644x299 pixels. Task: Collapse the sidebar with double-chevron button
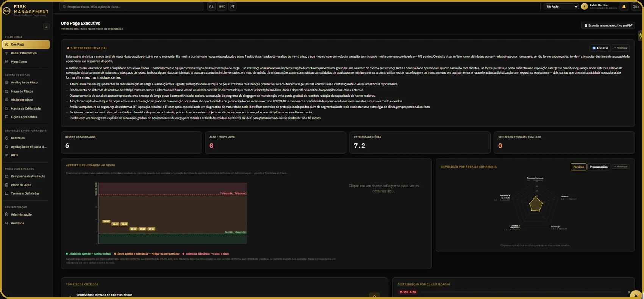pyautogui.click(x=46, y=27)
